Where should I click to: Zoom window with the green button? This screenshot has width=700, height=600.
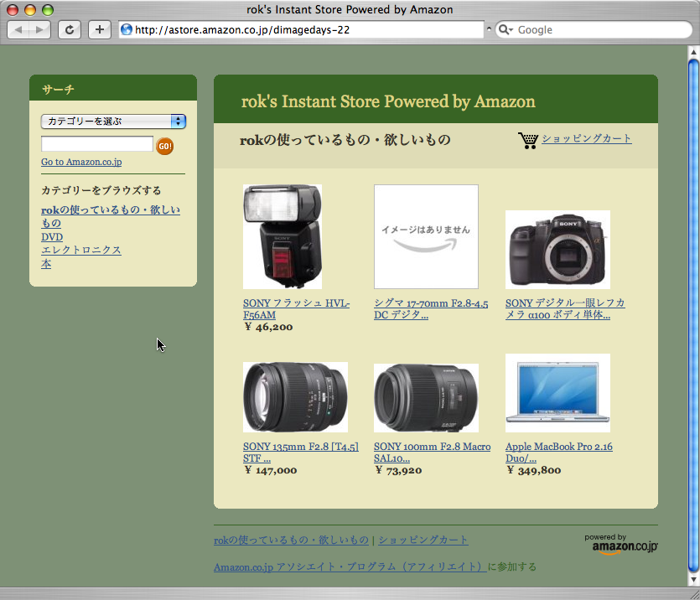tap(47, 10)
